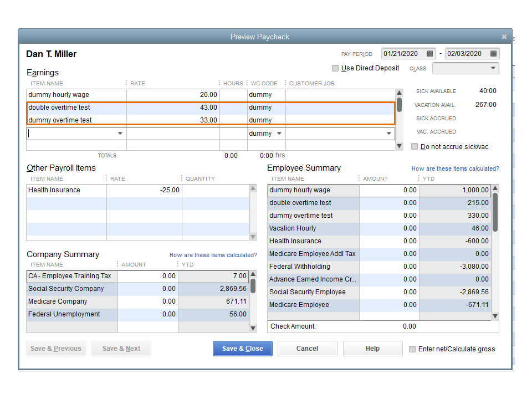The height and width of the screenshot is (399, 532).
Task: Click the 33.00 rate cell
Action: [173, 120]
